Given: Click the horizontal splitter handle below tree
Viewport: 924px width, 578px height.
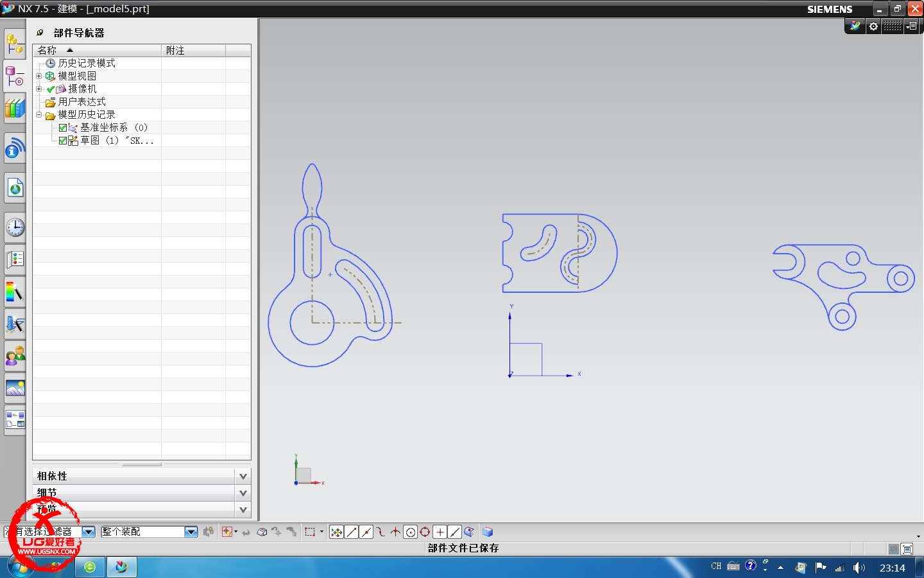Looking at the screenshot, I should [x=142, y=464].
